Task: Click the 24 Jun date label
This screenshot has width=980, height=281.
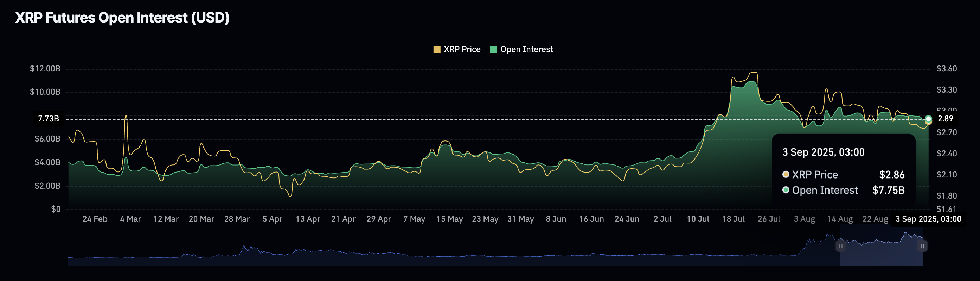Action: [627, 219]
